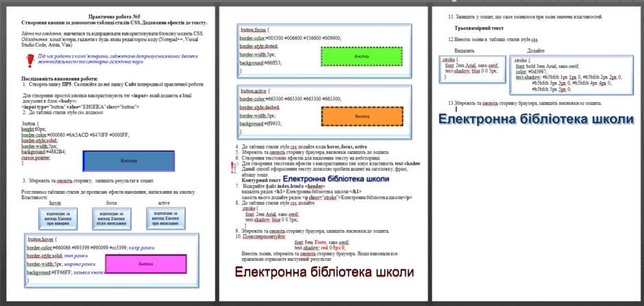Click the line "font: 5em Forte, sans-serif;"
This screenshot has width=644, height=306.
click(322, 242)
